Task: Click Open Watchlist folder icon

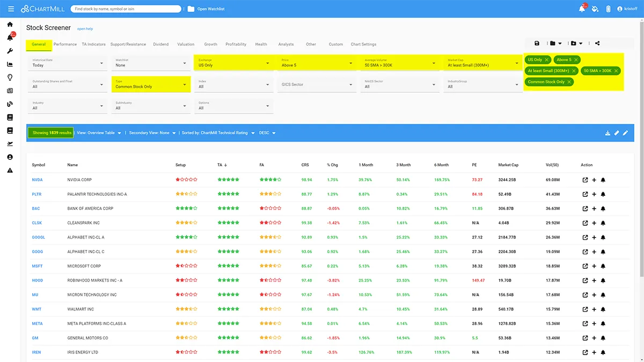Action: 191,9
